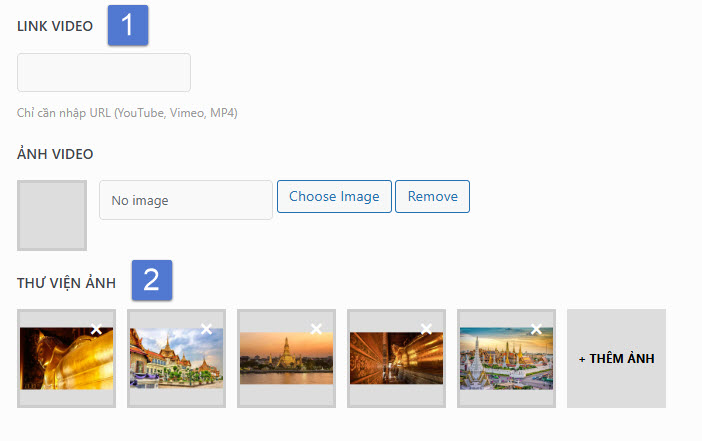Image resolution: width=702 pixels, height=441 pixels.
Task: Click the + THÊM ẢNH add tile
Action: point(616,358)
